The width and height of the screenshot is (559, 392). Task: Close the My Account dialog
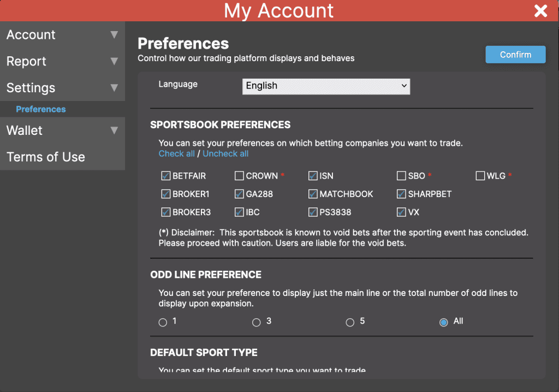(540, 11)
